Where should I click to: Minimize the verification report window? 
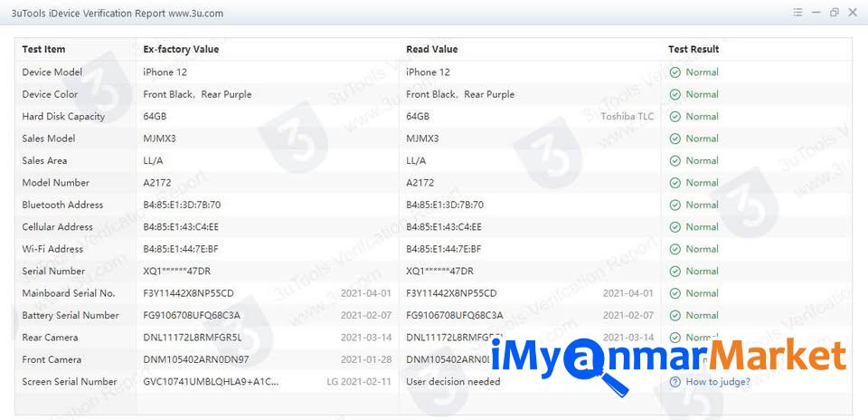pos(816,12)
